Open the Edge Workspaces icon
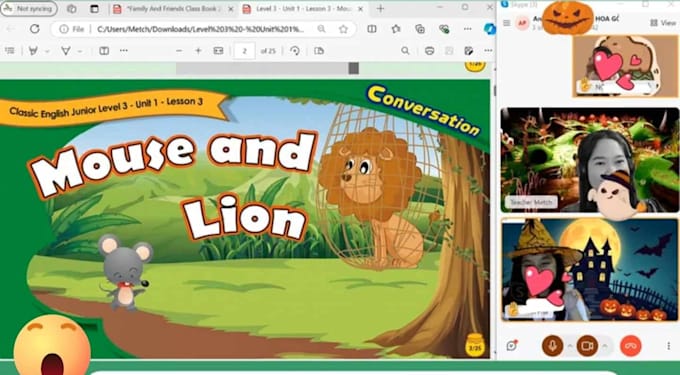The image size is (680, 375). [72, 9]
